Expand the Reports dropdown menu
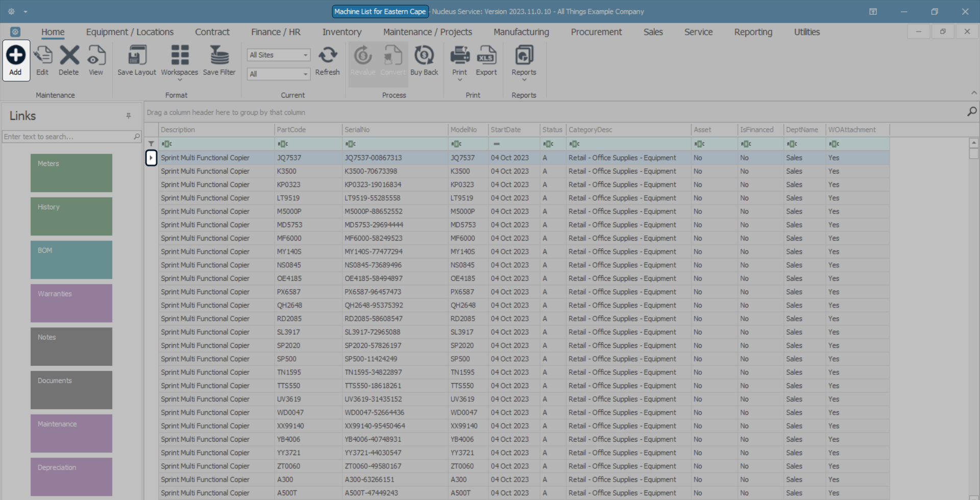This screenshot has width=980, height=500. tap(524, 80)
